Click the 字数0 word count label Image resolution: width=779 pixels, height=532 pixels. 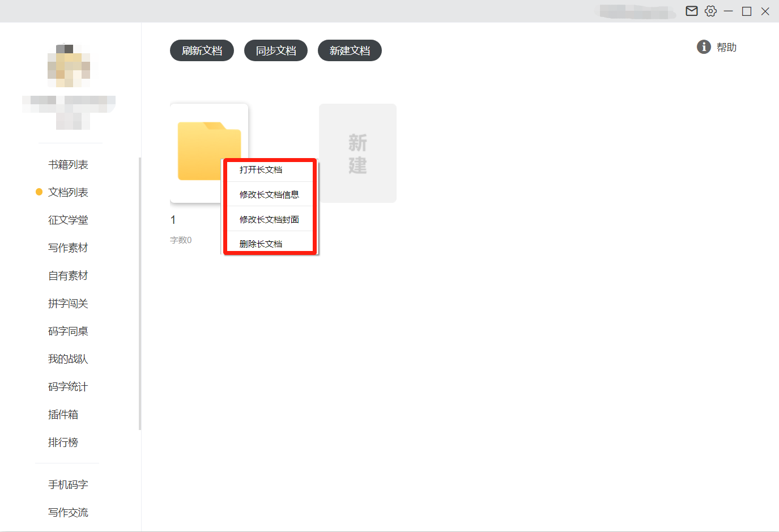[181, 240]
